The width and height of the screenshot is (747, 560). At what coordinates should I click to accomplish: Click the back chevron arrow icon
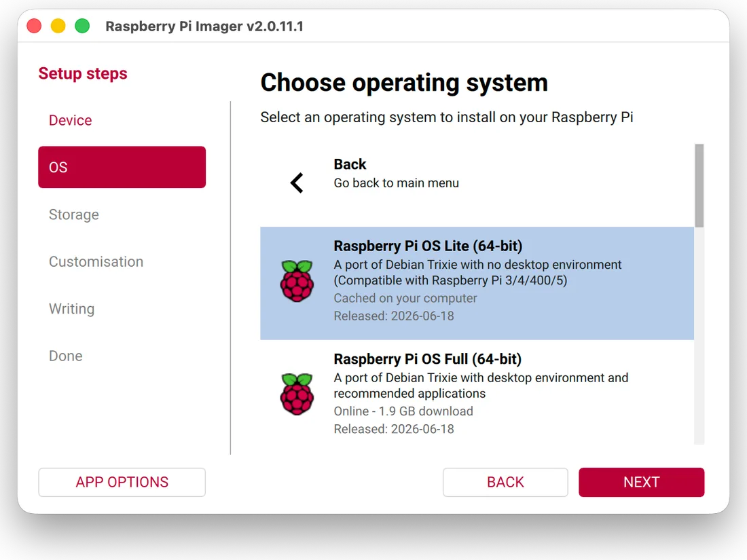(297, 183)
